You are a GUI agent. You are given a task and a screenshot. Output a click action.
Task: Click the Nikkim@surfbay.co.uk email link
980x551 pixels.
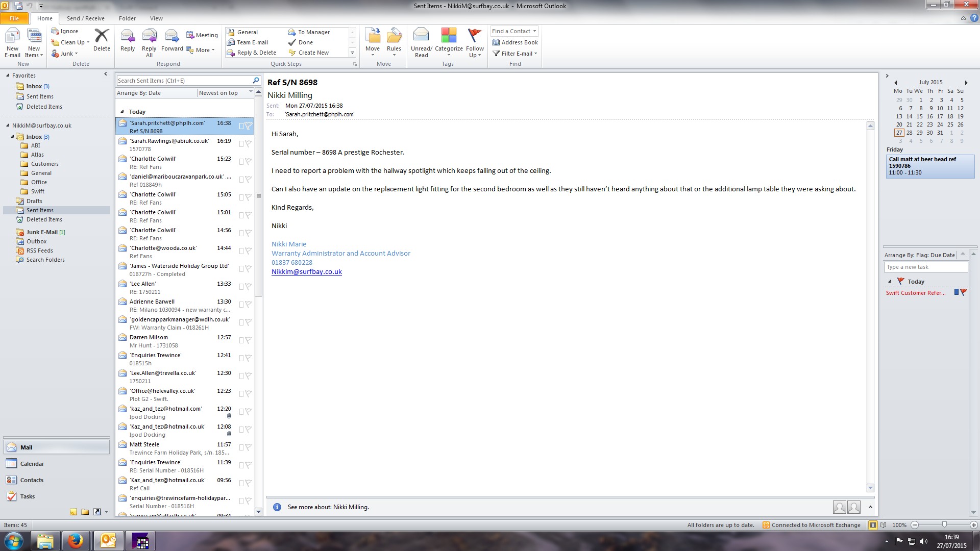306,272
